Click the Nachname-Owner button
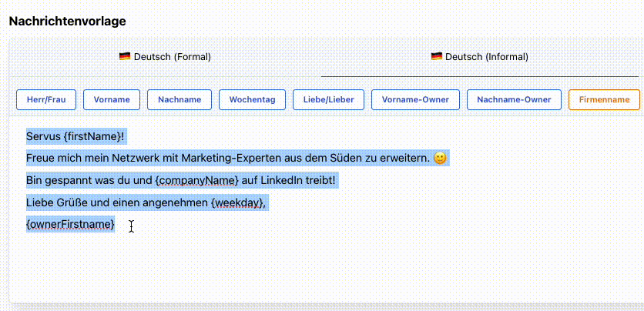The width and height of the screenshot is (644, 311). click(x=514, y=99)
